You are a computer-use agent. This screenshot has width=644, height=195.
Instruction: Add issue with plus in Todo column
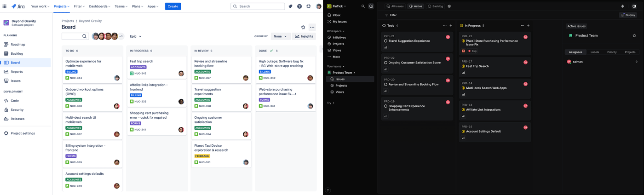pos(451,26)
